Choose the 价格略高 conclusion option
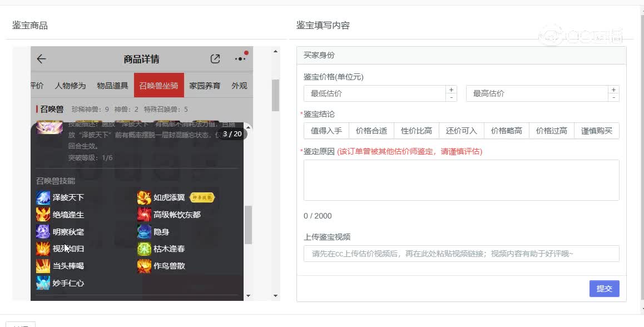 click(x=507, y=131)
